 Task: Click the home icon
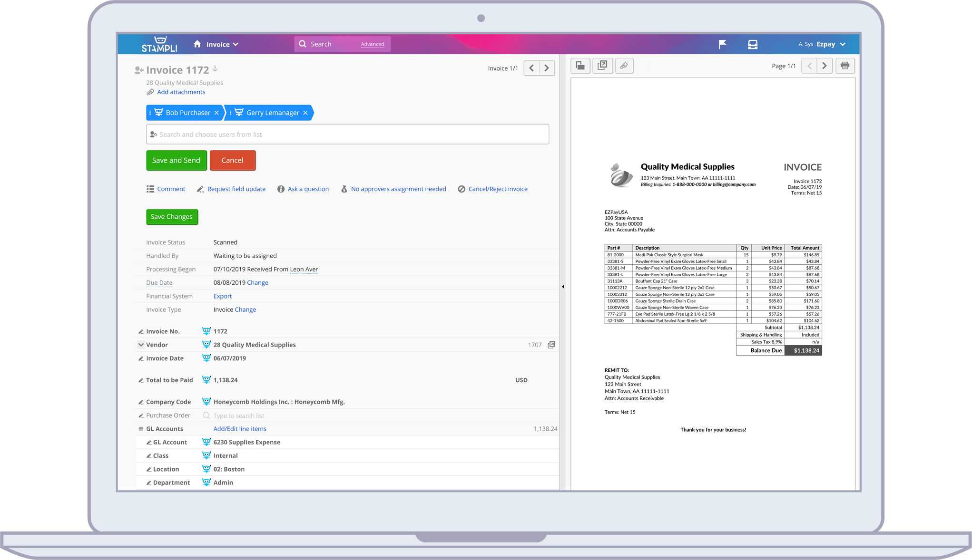(197, 44)
